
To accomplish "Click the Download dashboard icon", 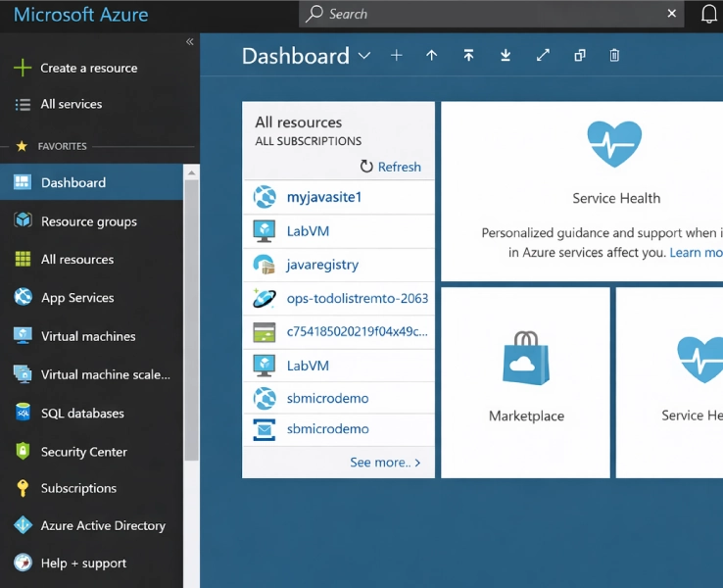I will tap(506, 55).
